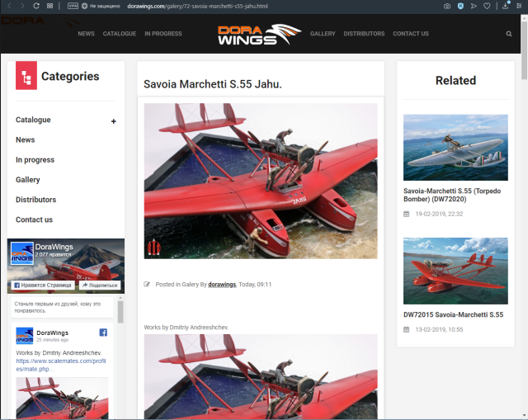Click the DoraWings logo in header
The image size is (528, 420).
(254, 34)
